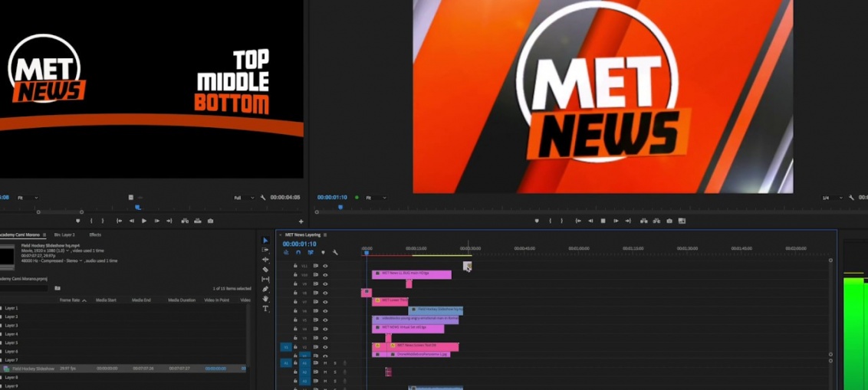The height and width of the screenshot is (390, 868).
Task: Hide track V10 with eye icon
Action: click(325, 275)
